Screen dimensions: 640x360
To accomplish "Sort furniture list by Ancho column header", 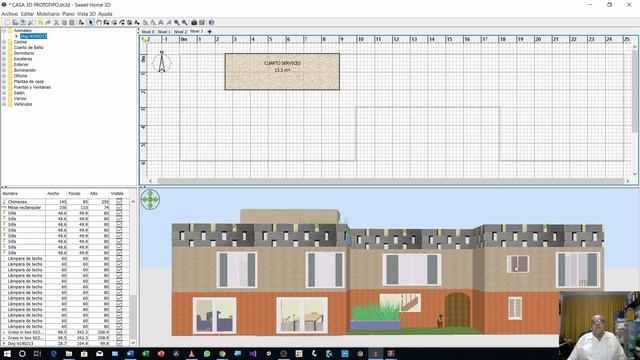I will [56, 193].
